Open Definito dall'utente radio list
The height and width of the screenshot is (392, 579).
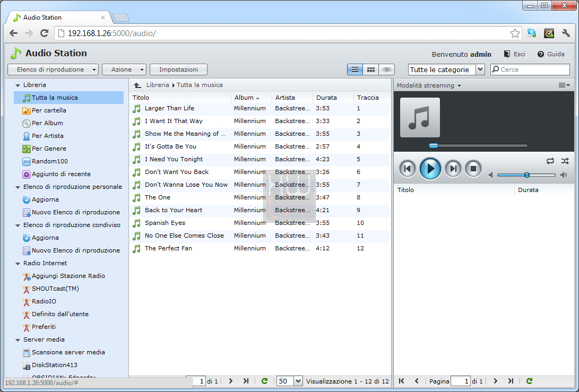click(55, 314)
